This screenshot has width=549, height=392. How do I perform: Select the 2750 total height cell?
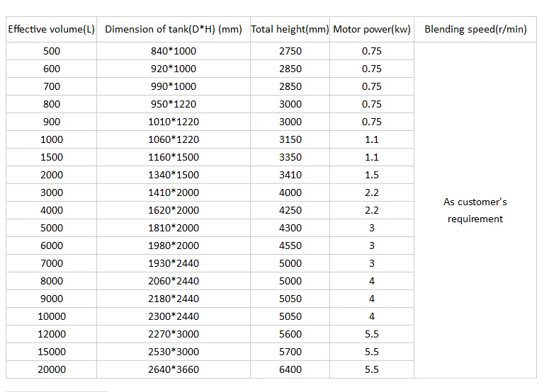point(290,51)
